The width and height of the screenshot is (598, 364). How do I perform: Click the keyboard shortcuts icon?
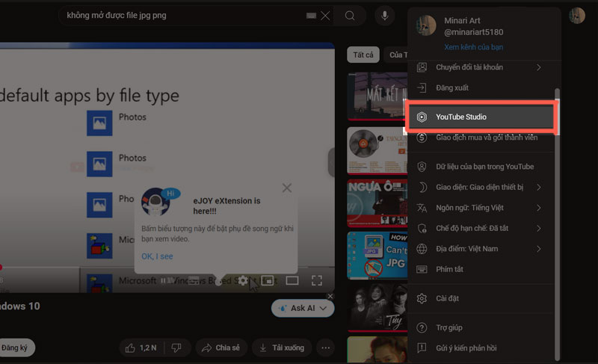point(422,270)
